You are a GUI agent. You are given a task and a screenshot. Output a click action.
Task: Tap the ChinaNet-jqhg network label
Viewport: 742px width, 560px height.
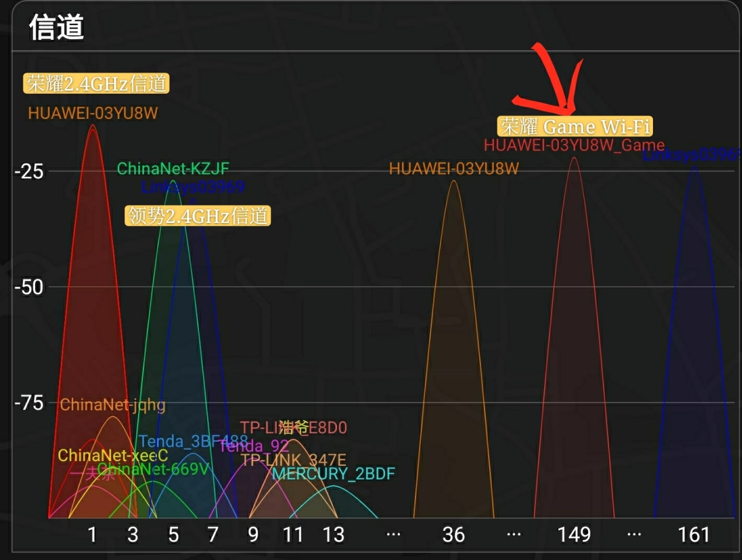pyautogui.click(x=113, y=404)
